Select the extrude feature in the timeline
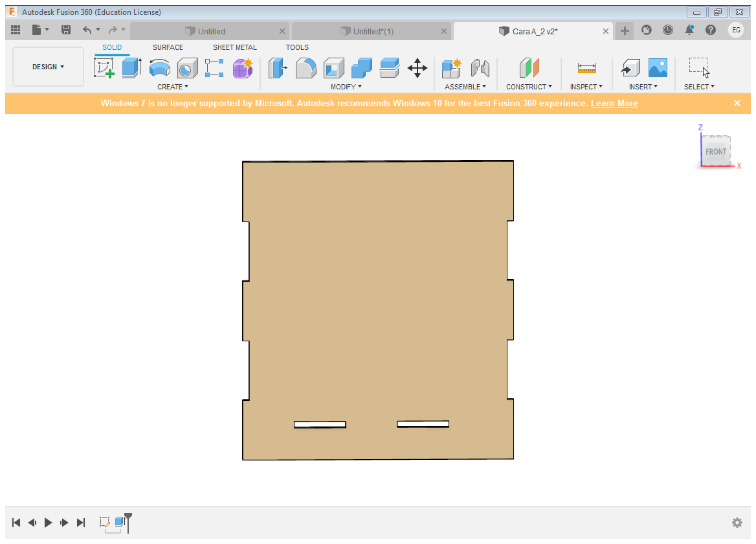 [x=120, y=522]
